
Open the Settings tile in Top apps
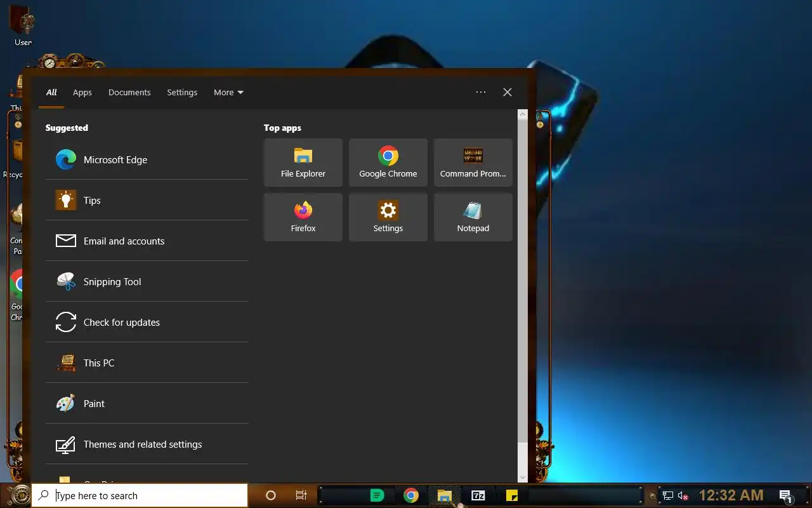pyautogui.click(x=388, y=217)
